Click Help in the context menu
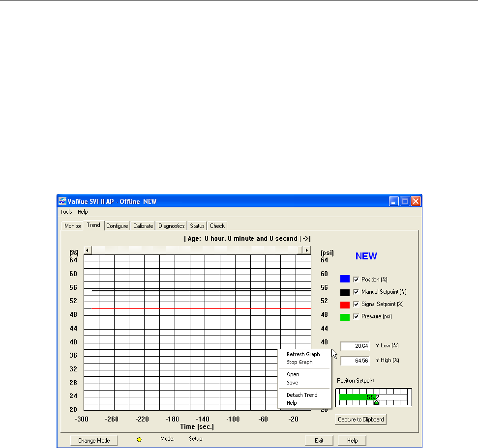This screenshot has width=478, height=448. point(292,403)
